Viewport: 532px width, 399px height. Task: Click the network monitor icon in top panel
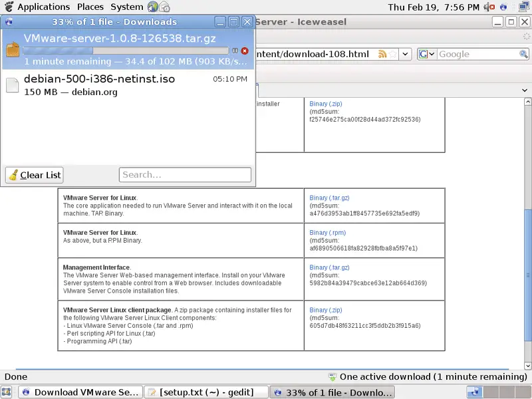(x=524, y=7)
